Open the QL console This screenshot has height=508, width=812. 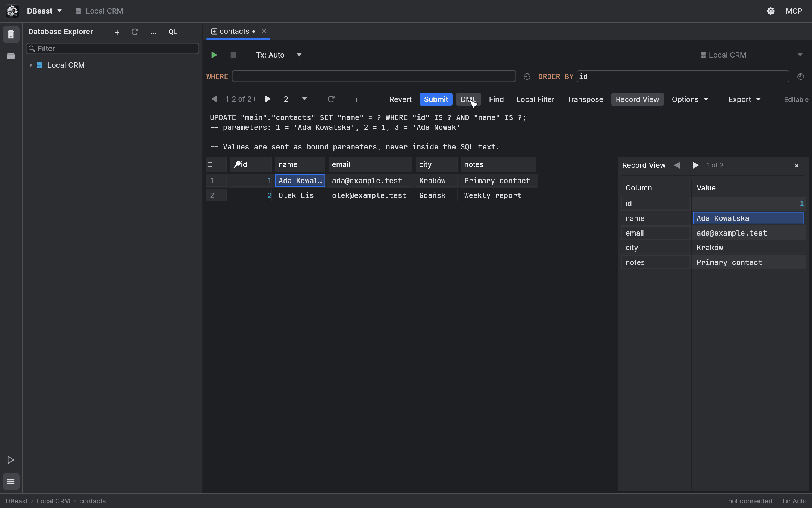[173, 32]
